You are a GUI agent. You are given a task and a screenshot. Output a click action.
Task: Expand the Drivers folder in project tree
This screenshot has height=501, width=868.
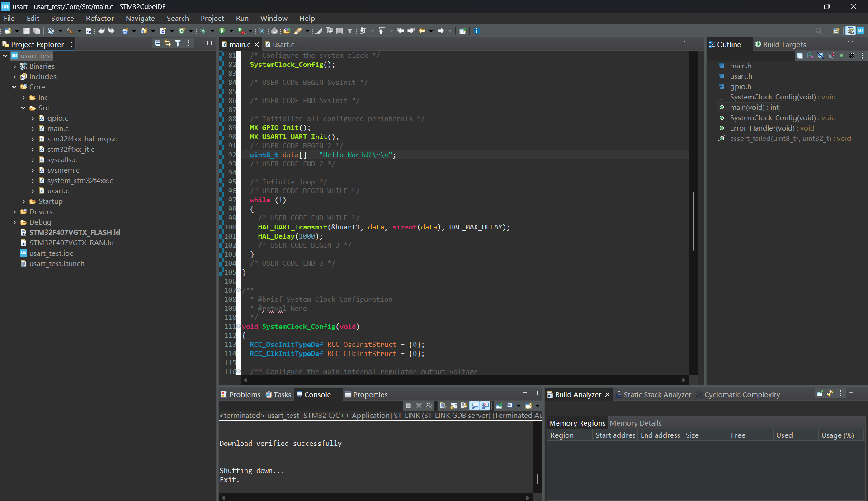coord(14,211)
